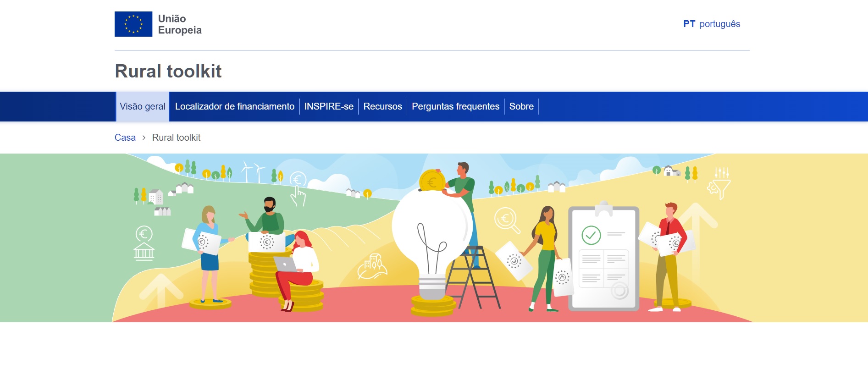This screenshot has height=369, width=868.
Task: Click the funnel filter icon
Action: coord(719,183)
